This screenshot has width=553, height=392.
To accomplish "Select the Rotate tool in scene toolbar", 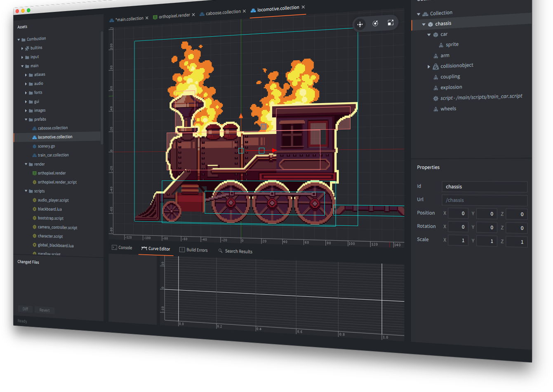I will pos(375,23).
